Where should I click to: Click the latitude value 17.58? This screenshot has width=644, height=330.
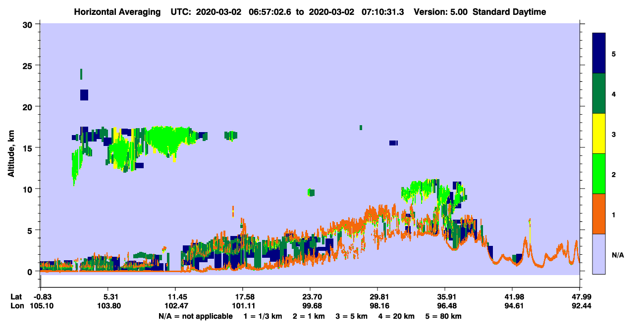pyautogui.click(x=242, y=297)
